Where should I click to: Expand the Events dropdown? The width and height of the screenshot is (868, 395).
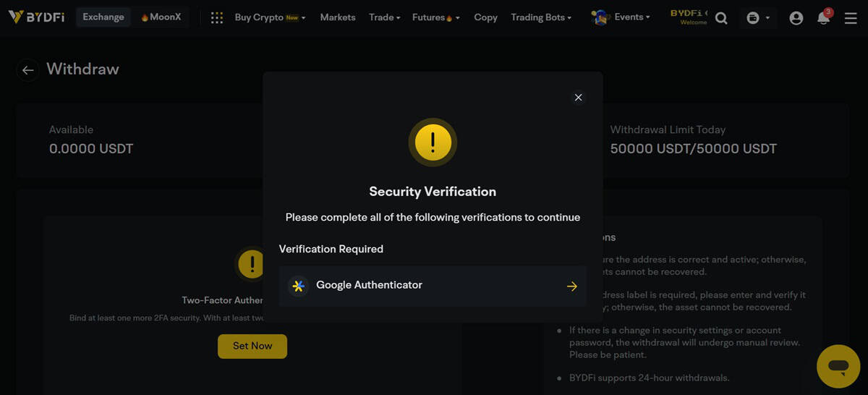631,17
